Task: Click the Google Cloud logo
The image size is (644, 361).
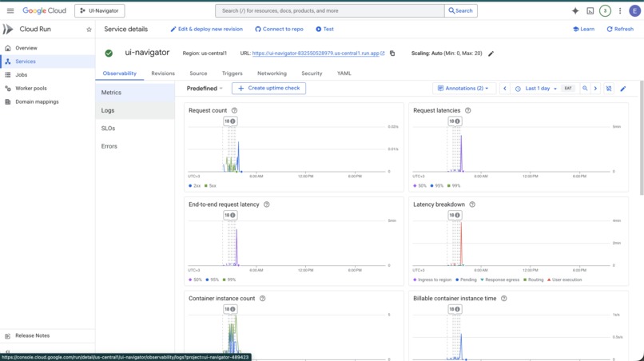Action: (x=44, y=10)
